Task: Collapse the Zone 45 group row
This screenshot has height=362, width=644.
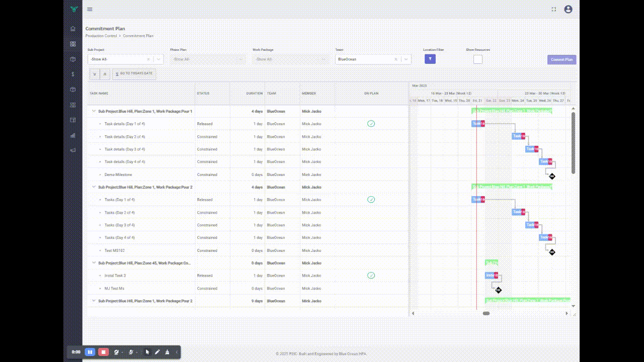Action: pos(94,263)
